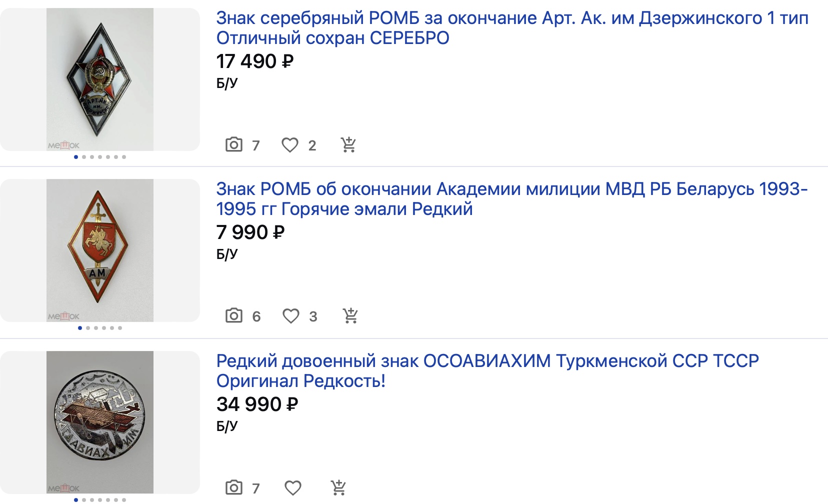The image size is (828, 504).
Task: Click the 7 990 ₽ price
Action: 250,232
